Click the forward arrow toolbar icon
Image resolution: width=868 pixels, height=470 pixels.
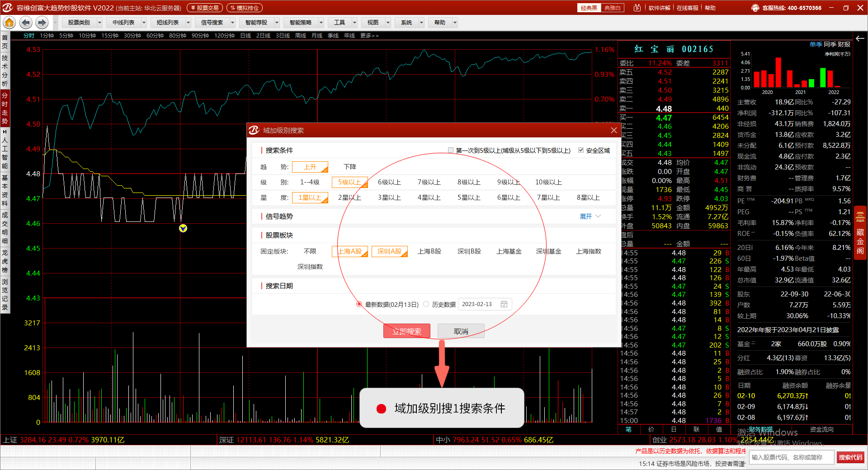(42, 23)
